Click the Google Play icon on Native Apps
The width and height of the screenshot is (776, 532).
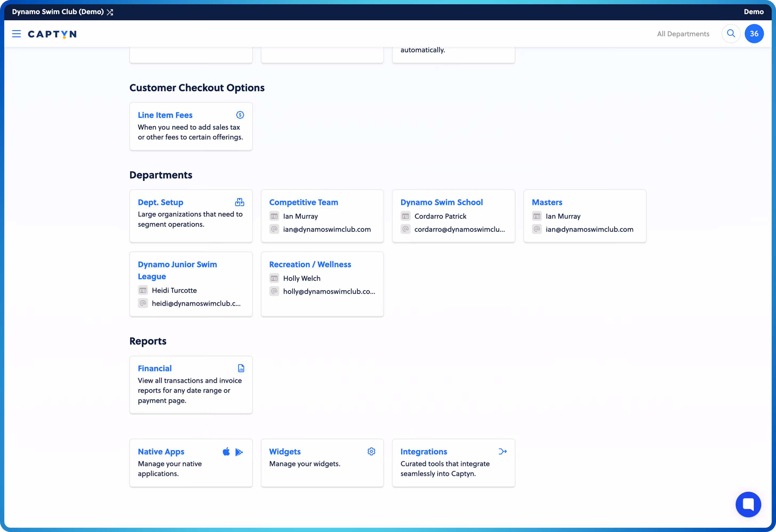(239, 452)
